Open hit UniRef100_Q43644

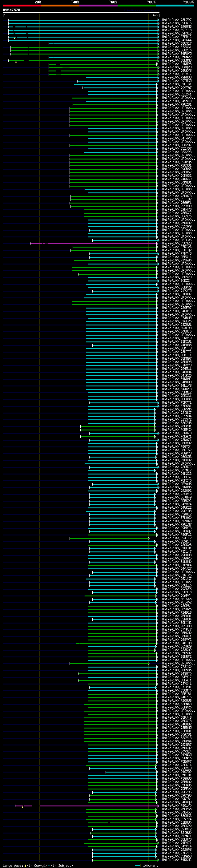pos(176,40)
